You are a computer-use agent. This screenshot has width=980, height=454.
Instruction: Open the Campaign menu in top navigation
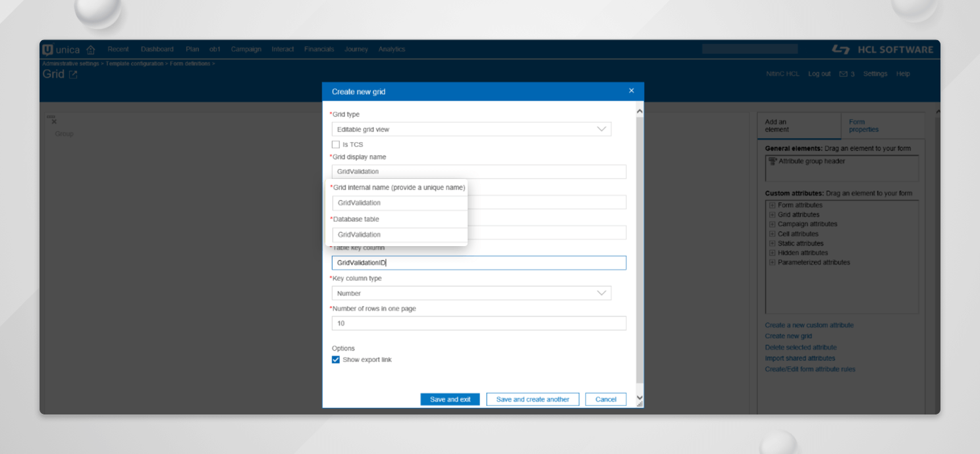tap(246, 49)
